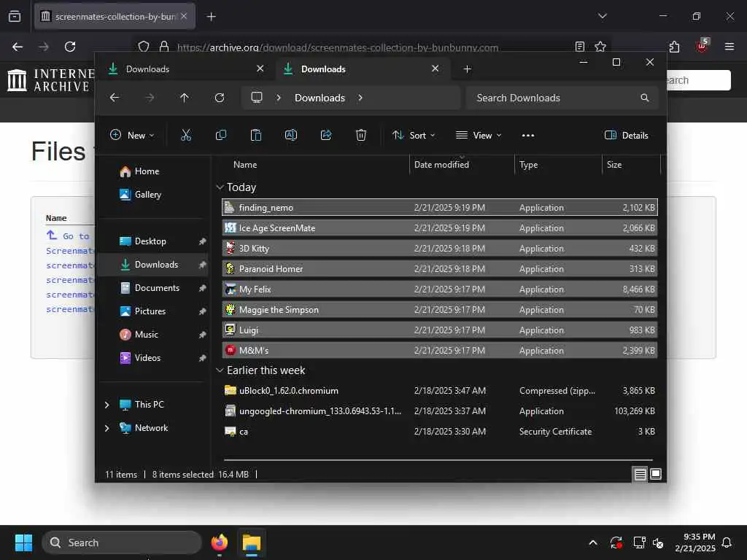This screenshot has height=560, width=747.
Task: Switch to the first Downloads tab
Action: 186,69
